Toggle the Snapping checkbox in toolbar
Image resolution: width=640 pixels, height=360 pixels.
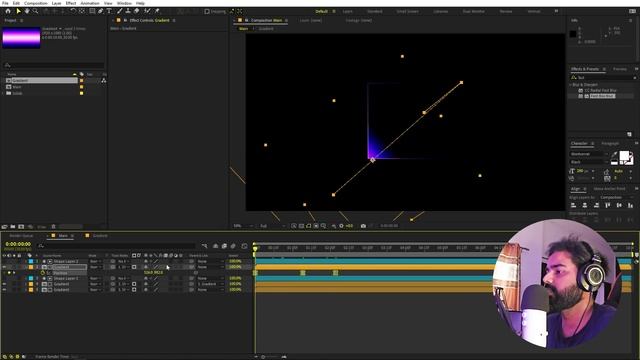click(x=207, y=11)
